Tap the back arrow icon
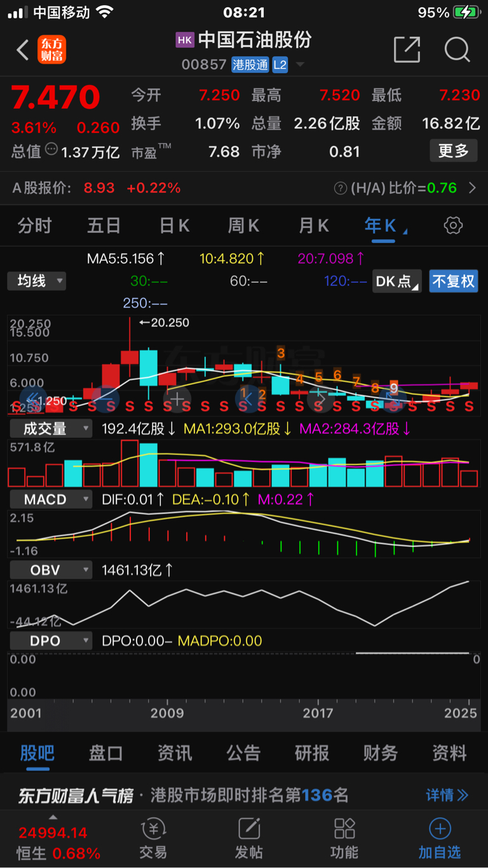 coord(23,50)
